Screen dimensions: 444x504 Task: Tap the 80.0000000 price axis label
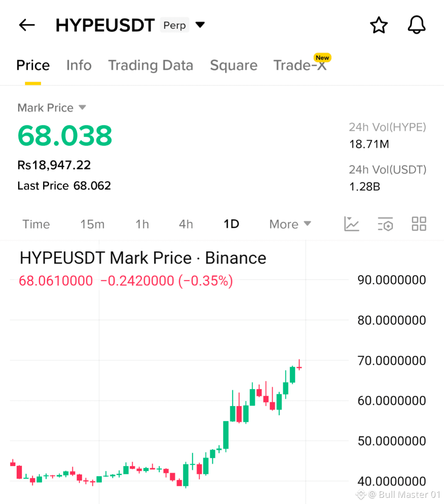[x=392, y=320]
